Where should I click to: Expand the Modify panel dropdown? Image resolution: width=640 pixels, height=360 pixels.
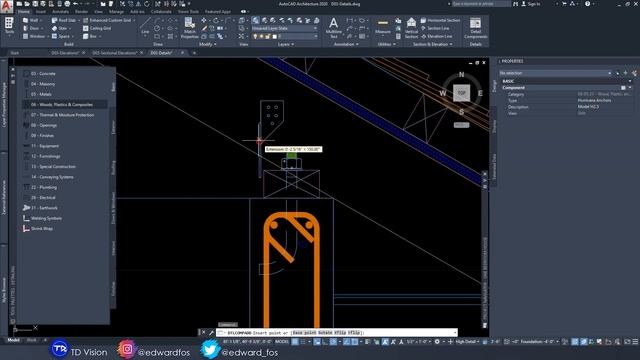[208, 44]
